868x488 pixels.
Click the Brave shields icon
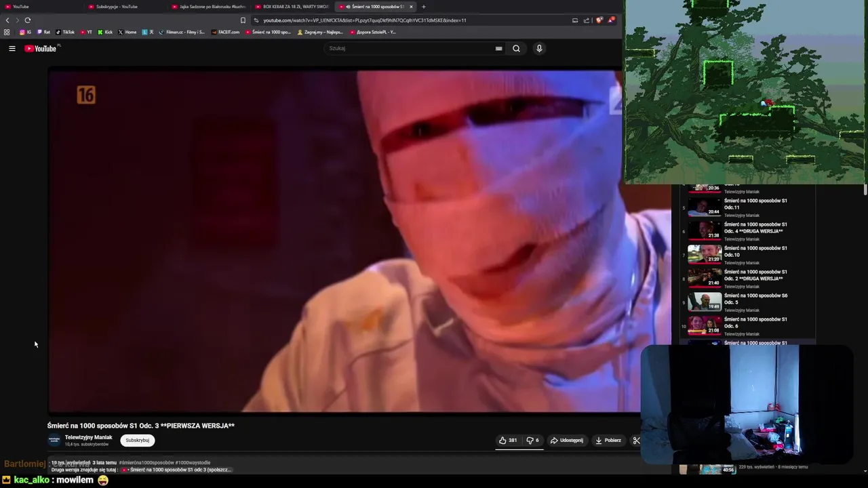pyautogui.click(x=599, y=20)
